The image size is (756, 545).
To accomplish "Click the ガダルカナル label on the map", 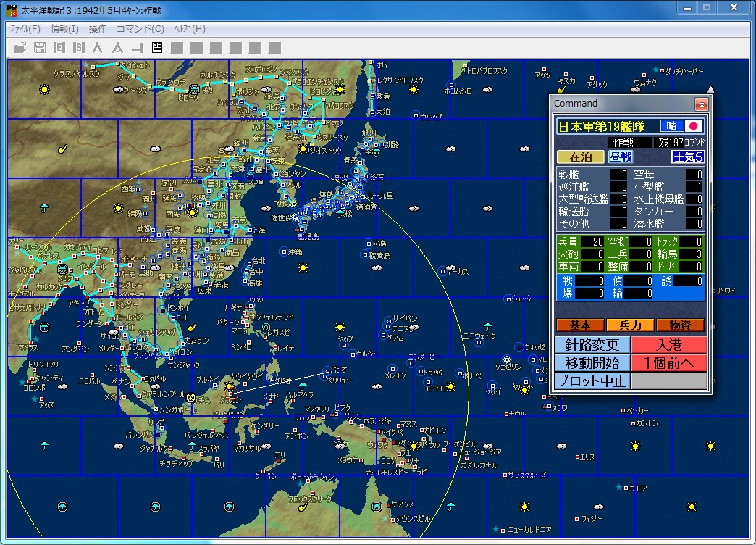I will point(479,465).
